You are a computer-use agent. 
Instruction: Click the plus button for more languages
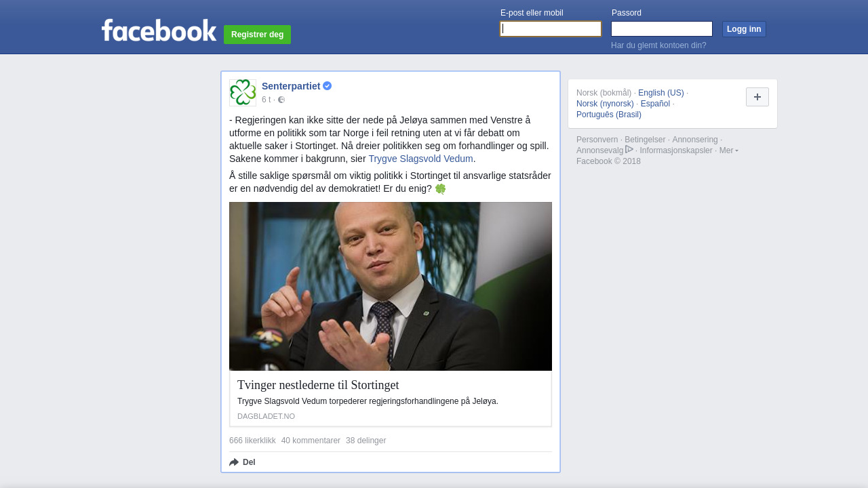click(x=757, y=97)
